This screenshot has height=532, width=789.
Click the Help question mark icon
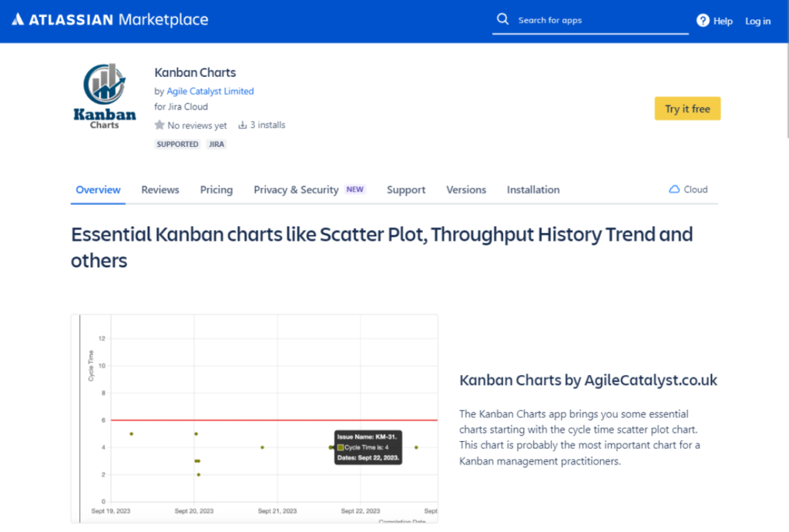(703, 20)
